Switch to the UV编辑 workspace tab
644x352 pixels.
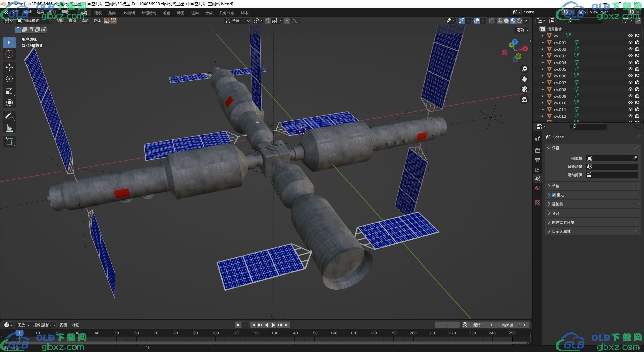point(128,13)
